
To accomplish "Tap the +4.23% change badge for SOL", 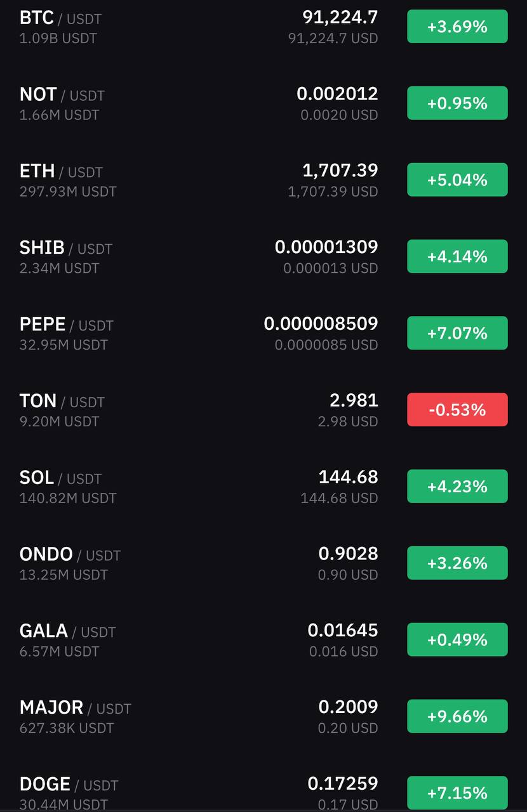I will [457, 487].
